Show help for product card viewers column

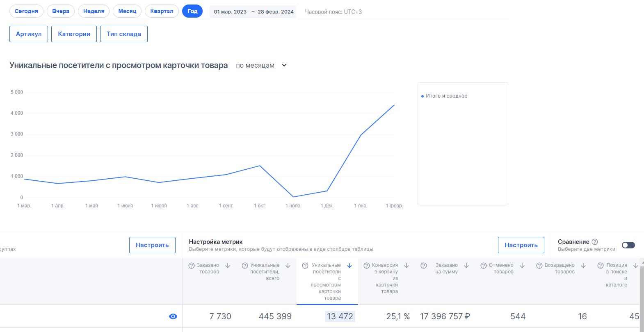click(305, 266)
